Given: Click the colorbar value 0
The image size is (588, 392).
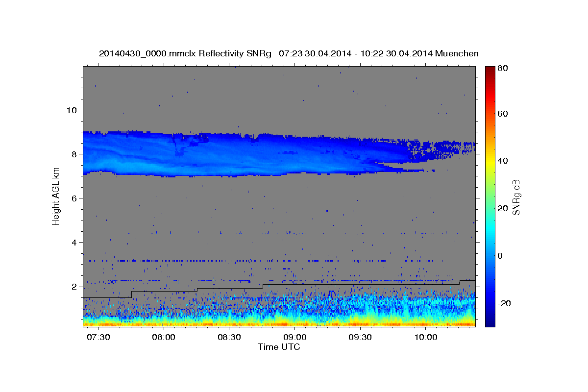Looking at the screenshot, I should (500, 256).
